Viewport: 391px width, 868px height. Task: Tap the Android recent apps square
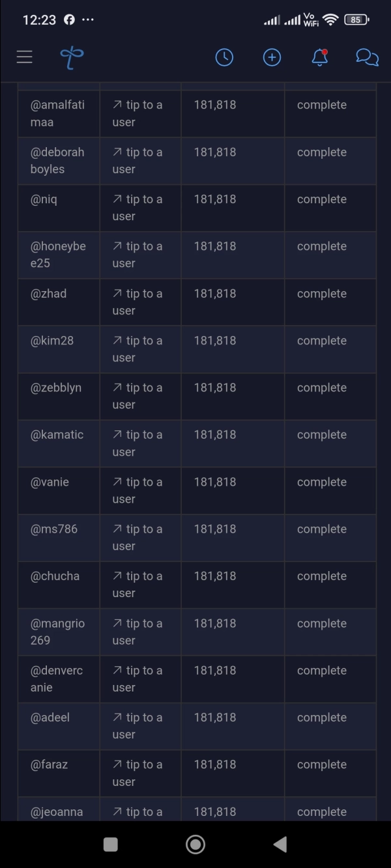(111, 845)
